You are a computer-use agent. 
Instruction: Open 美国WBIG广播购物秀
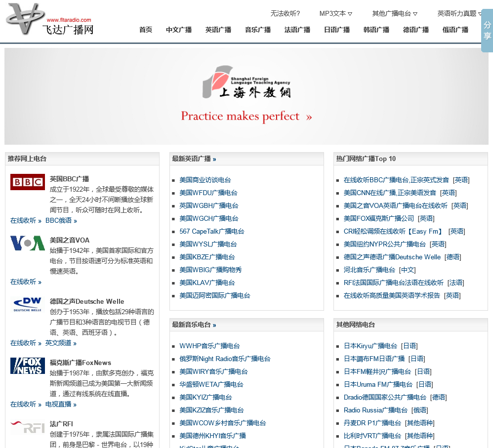(210, 270)
